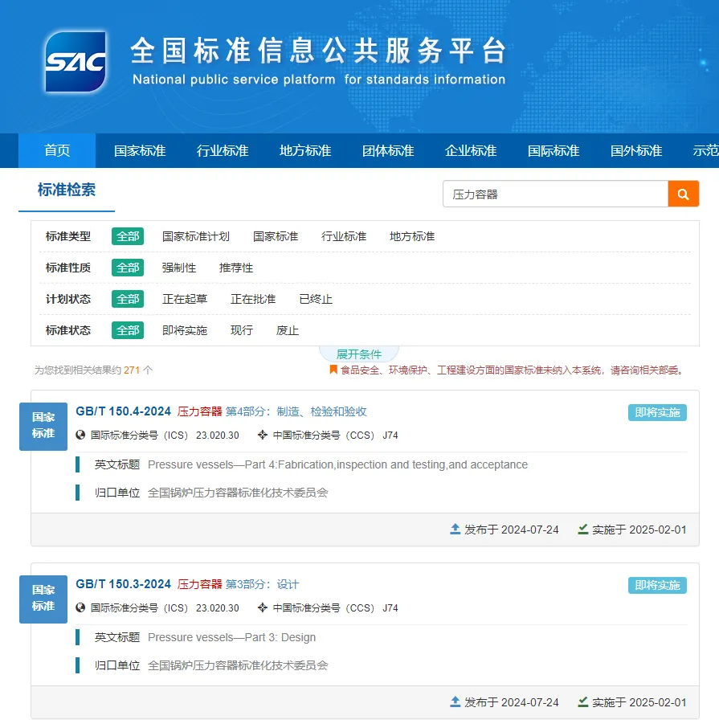The image size is (719, 728).
Task: Click the orange notice flag icon
Action: pos(333,370)
